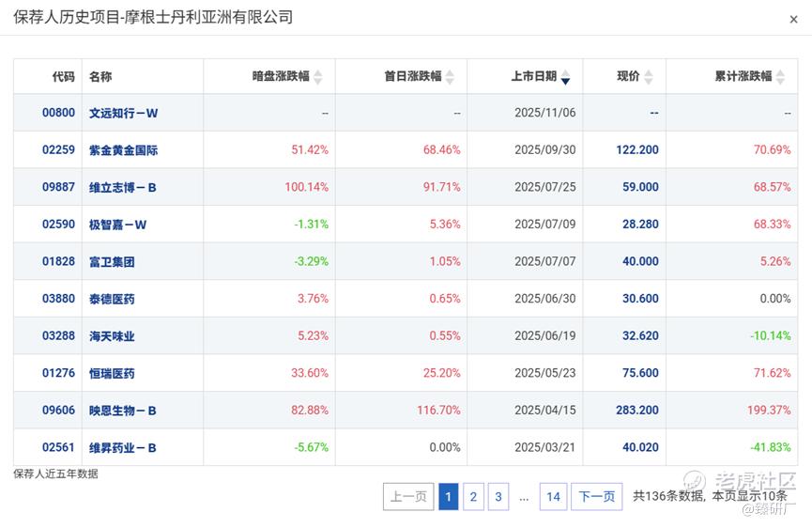Image resolution: width=812 pixels, height=528 pixels.
Task: Open 泰德医药 stock link
Action: [112, 299]
